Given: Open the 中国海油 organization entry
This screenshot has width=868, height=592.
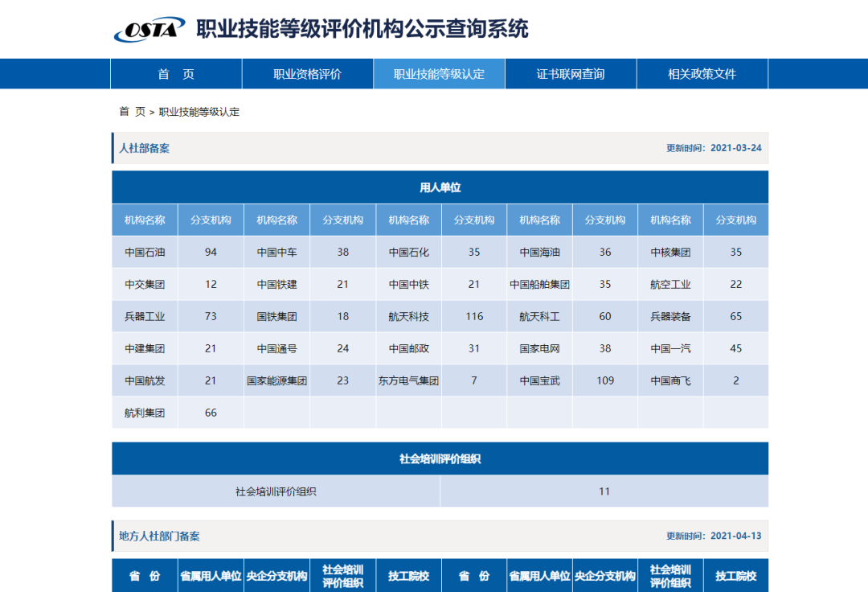Looking at the screenshot, I should (540, 252).
